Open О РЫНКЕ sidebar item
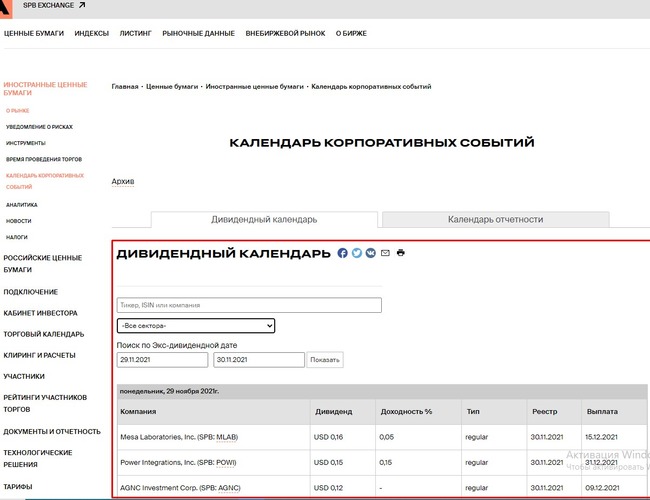This screenshot has height=500, width=650. [17, 111]
